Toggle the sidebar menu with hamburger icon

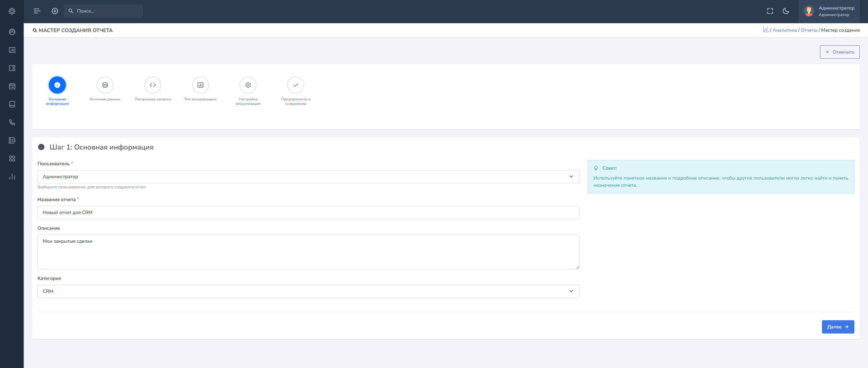[x=37, y=11]
